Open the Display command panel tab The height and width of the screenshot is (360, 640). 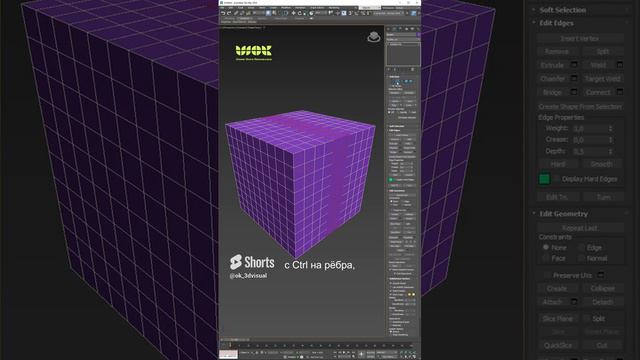[x=412, y=29]
